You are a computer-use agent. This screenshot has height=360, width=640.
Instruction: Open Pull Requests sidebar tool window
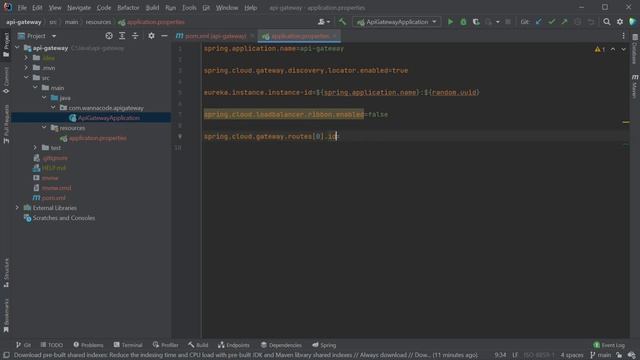(6, 124)
